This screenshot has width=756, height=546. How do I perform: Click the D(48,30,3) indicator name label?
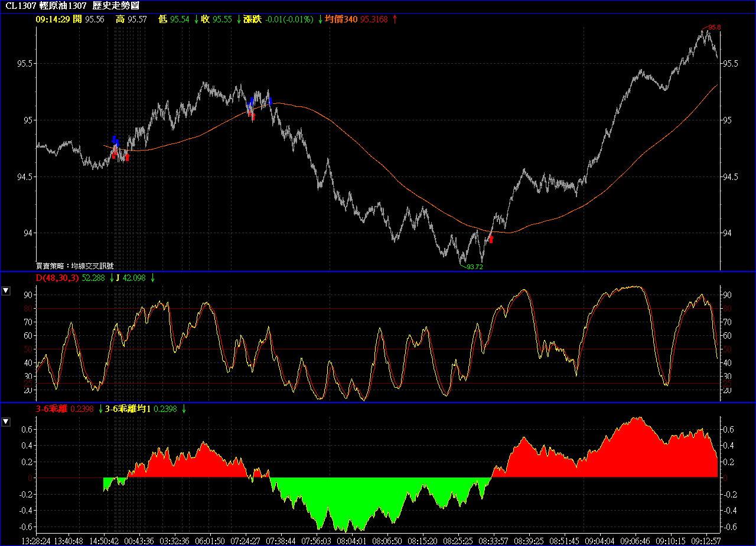pyautogui.click(x=57, y=277)
